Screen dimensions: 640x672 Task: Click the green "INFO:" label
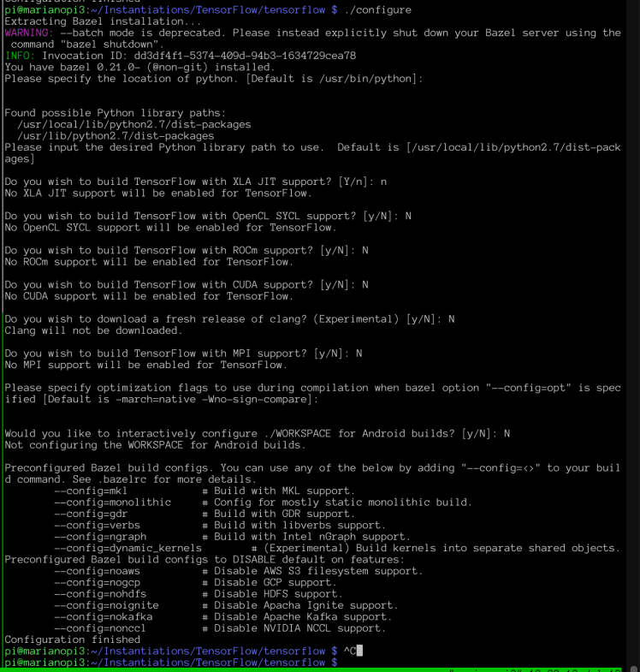point(20,56)
